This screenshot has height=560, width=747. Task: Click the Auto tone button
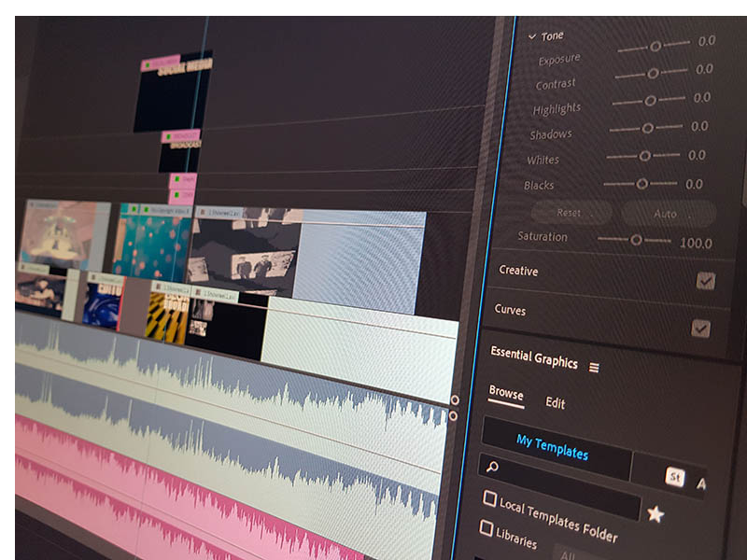667,214
